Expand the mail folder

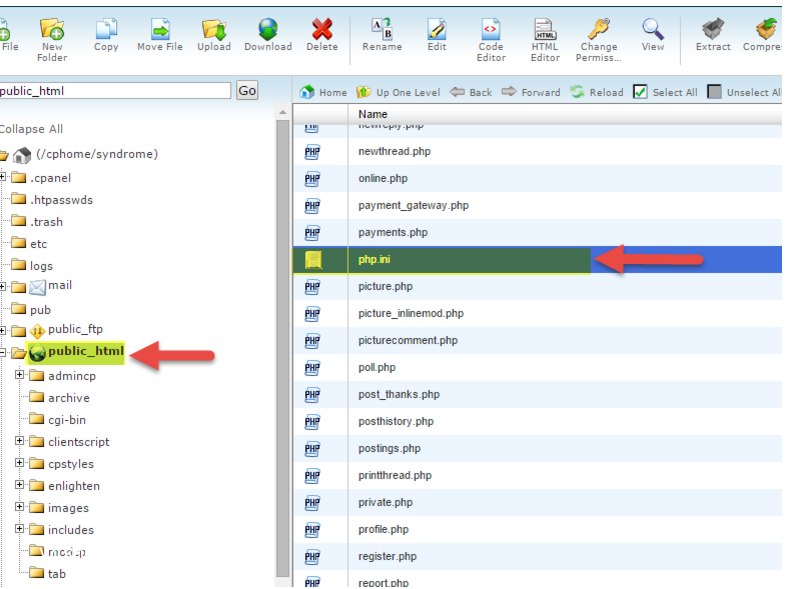[x=3, y=286]
